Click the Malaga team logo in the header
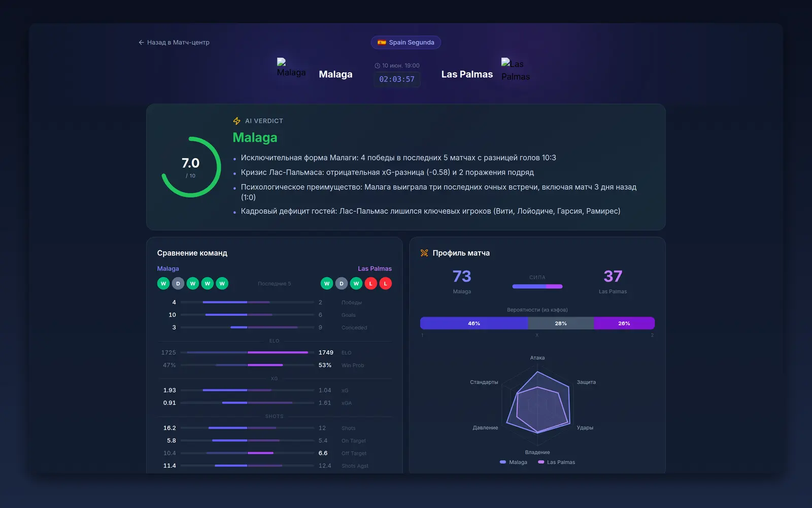Image resolution: width=812 pixels, height=508 pixels. 291,67
